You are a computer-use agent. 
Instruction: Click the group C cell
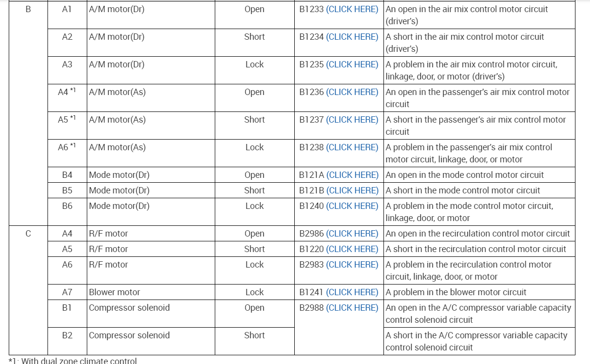point(28,234)
